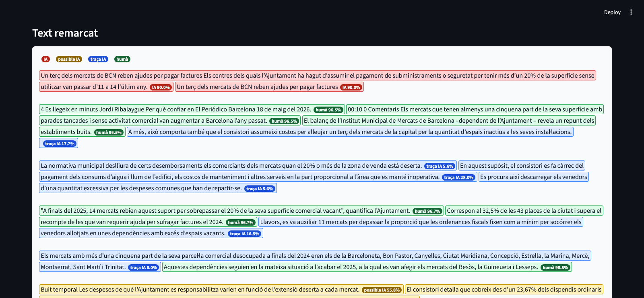Click the traça IA 17.7% badge
Image resolution: width=644 pixels, height=298 pixels.
coord(60,144)
